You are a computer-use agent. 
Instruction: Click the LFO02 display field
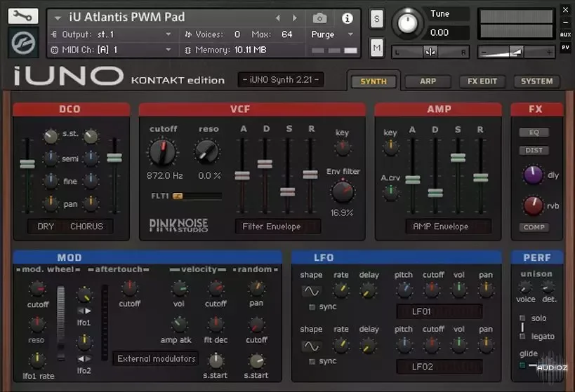pyautogui.click(x=439, y=367)
